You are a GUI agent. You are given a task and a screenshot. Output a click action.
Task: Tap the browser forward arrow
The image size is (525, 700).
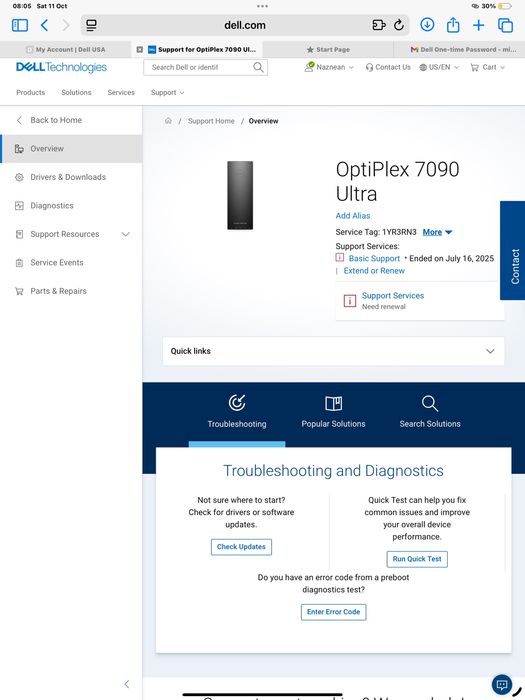[66, 25]
